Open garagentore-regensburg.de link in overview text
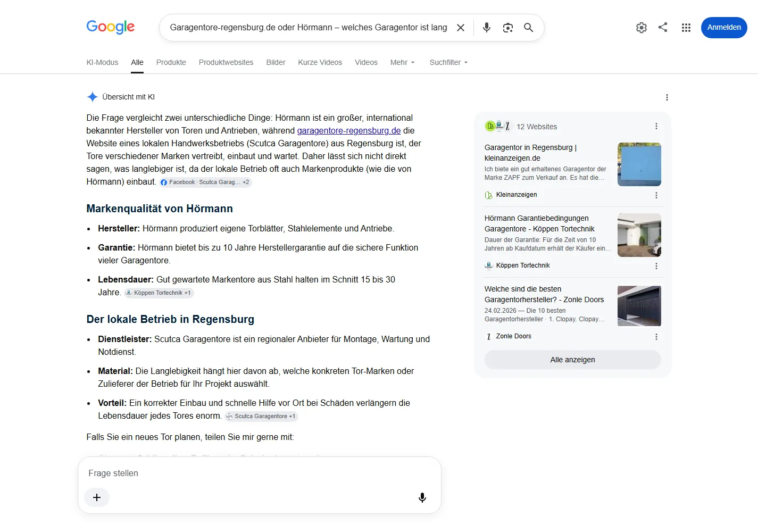This screenshot has height=532, width=766. pos(349,130)
